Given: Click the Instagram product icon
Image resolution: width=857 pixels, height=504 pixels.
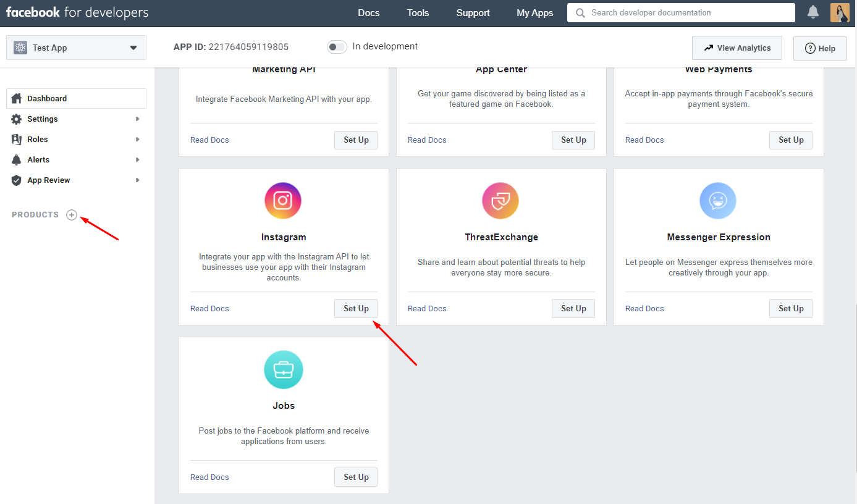Looking at the screenshot, I should click(x=283, y=201).
